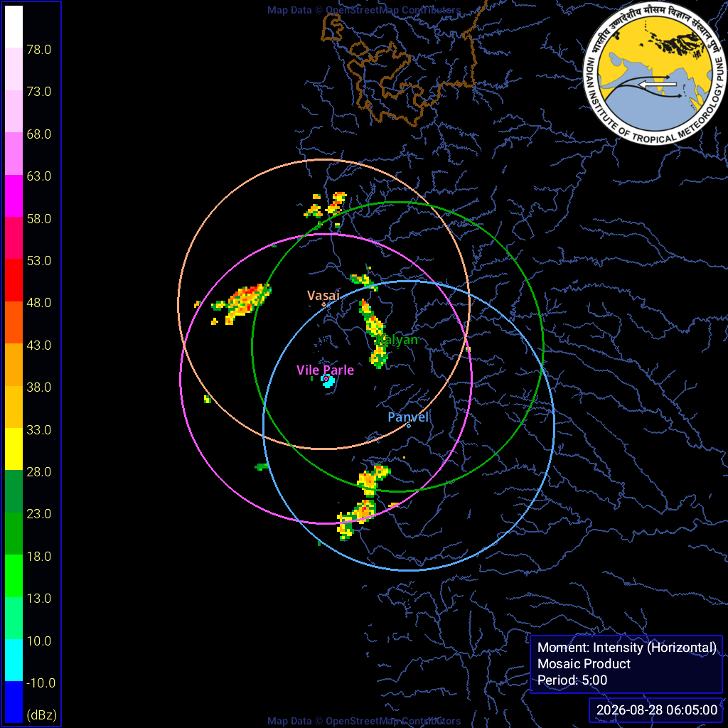Click the magenta 63.0 dBZ legend swatch
The image size is (728, 728).
pyautogui.click(x=14, y=196)
